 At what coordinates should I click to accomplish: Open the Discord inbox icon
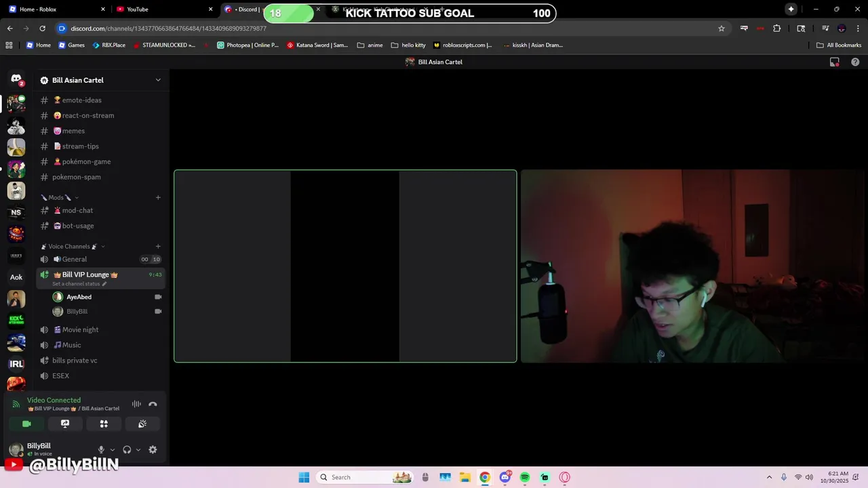click(835, 62)
